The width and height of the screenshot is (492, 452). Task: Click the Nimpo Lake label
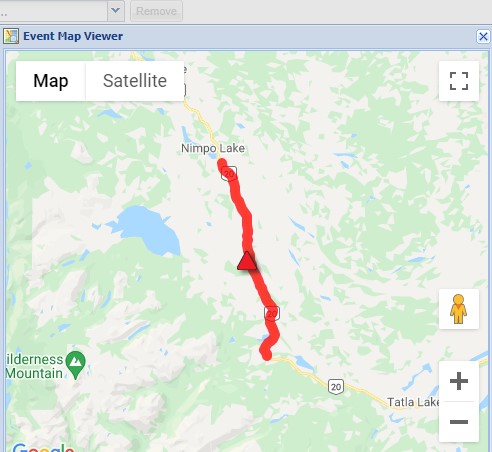click(x=213, y=148)
